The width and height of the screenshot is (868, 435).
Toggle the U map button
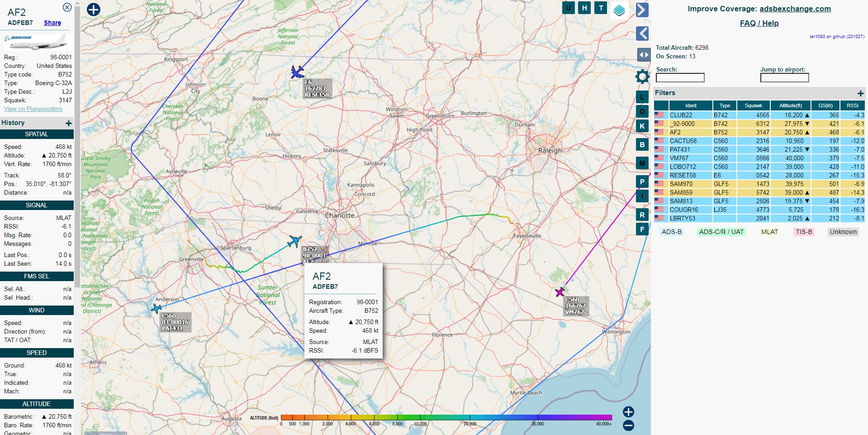click(569, 8)
